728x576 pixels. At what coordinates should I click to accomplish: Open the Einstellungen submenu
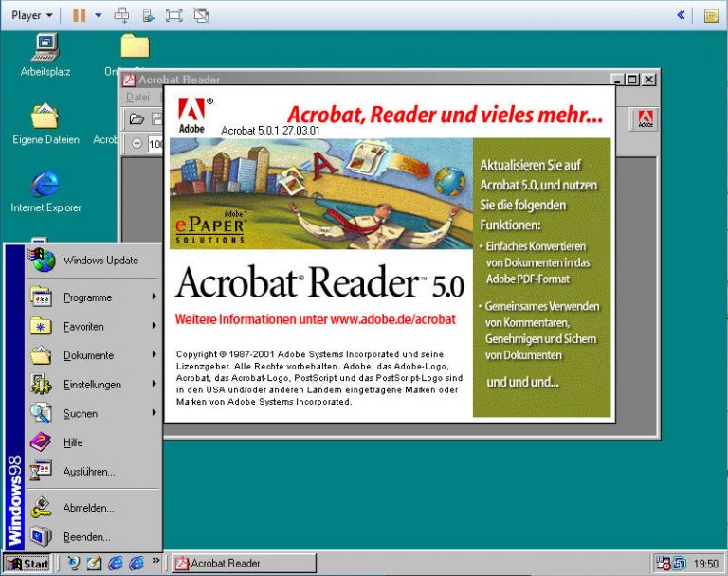[93, 385]
